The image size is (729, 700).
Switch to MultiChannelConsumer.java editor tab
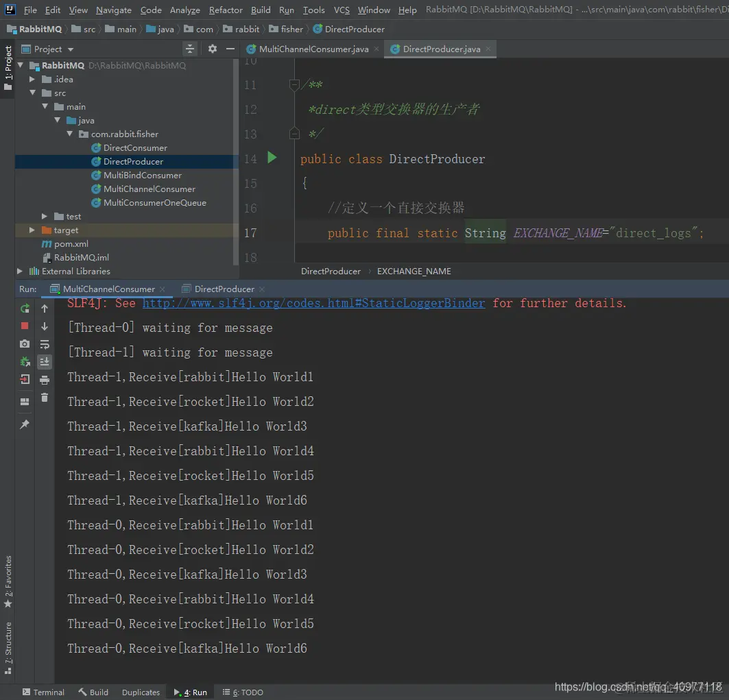point(313,49)
